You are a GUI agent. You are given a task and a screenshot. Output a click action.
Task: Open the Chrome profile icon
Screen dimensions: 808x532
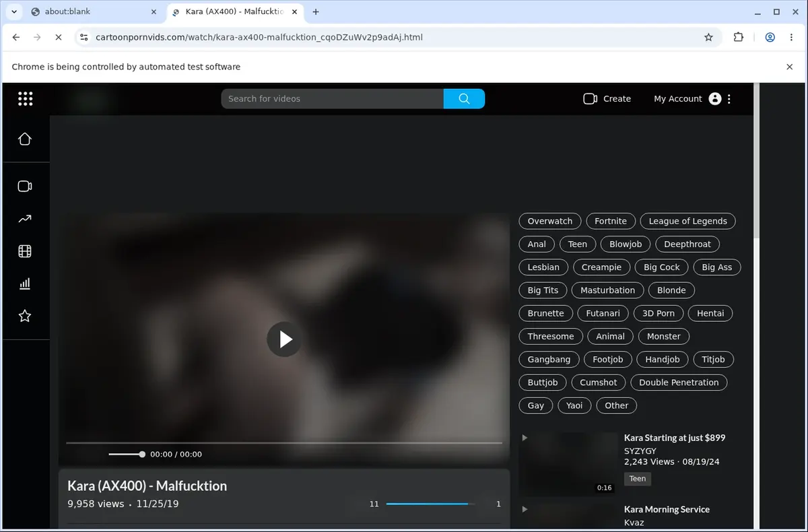[x=770, y=37]
